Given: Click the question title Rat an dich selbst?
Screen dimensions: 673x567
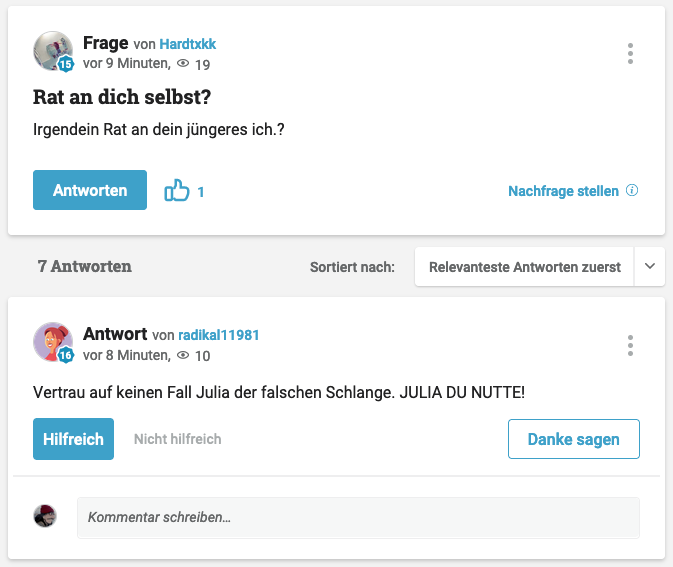Looking at the screenshot, I should 122,99.
